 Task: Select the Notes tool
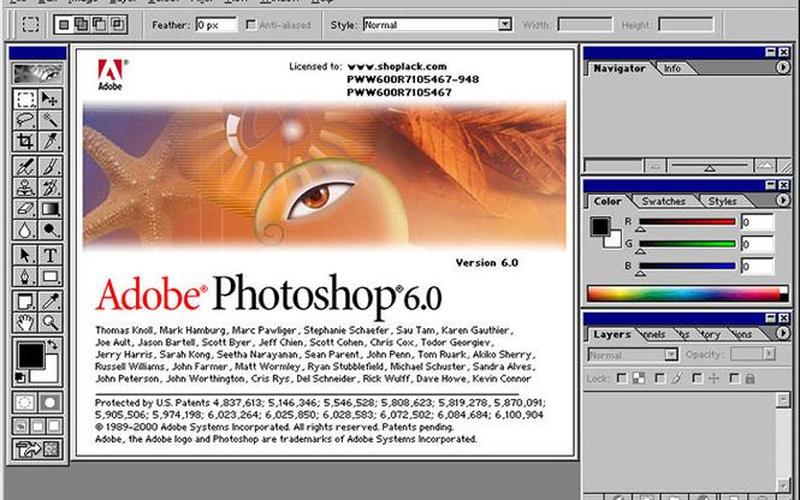tap(24, 302)
